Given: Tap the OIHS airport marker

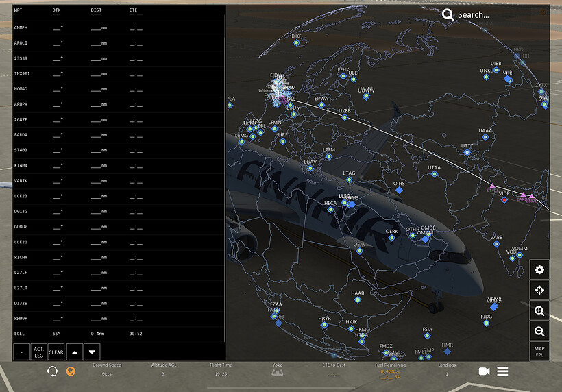Looking at the screenshot, I should tap(399, 191).
